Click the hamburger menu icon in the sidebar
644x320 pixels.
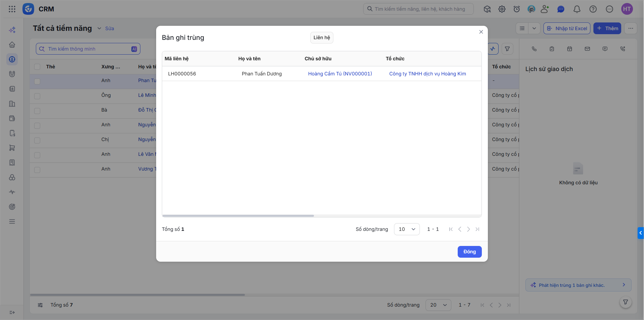[12, 221]
